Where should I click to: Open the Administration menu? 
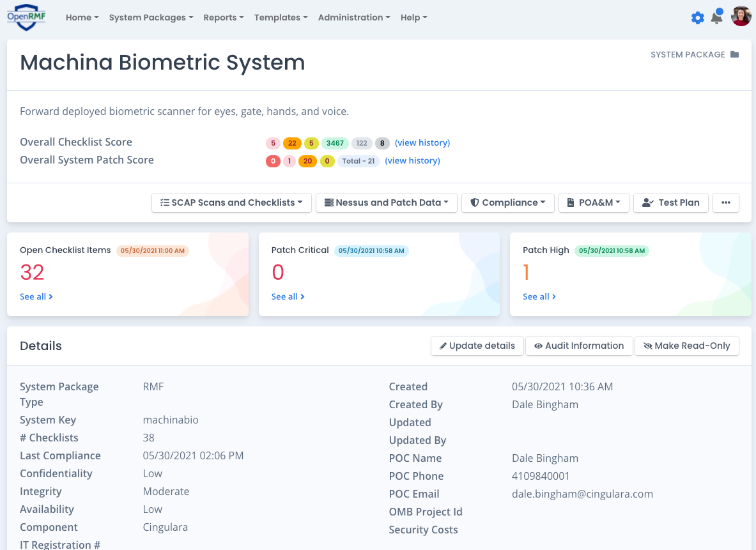point(353,17)
